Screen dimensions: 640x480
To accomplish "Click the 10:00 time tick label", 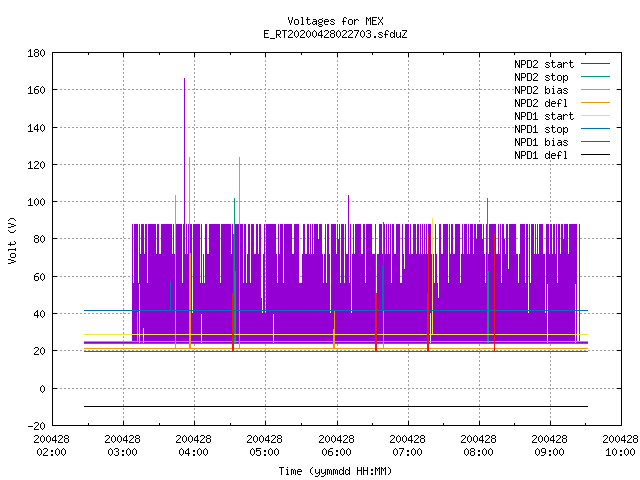I will click(x=620, y=452).
